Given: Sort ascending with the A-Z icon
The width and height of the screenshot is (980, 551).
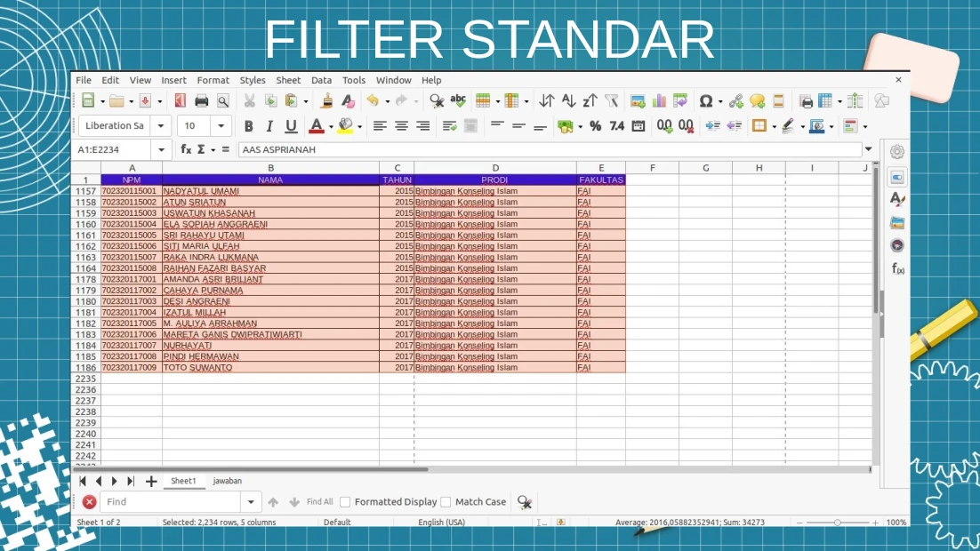Looking at the screenshot, I should click(x=568, y=101).
